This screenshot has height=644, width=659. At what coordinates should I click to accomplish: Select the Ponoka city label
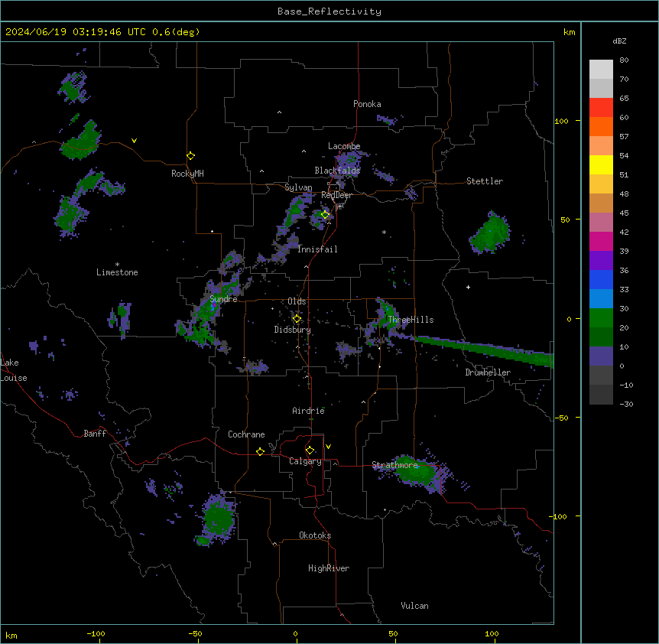pos(367,104)
